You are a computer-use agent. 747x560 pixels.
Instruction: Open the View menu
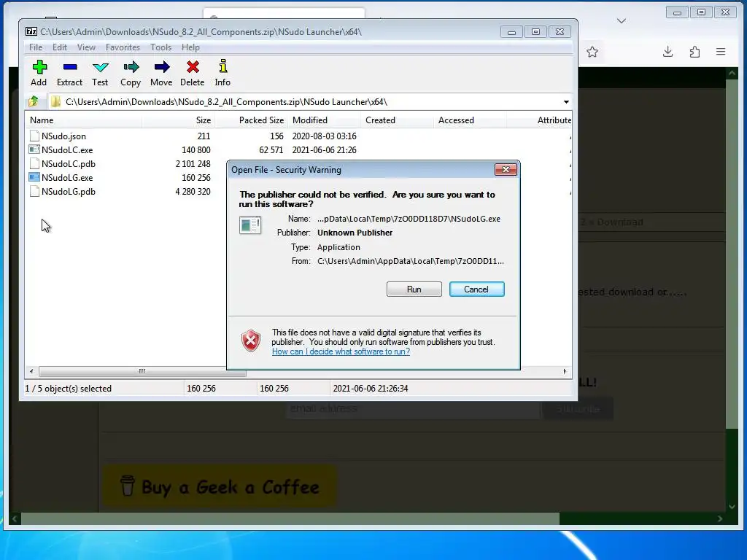pos(86,47)
